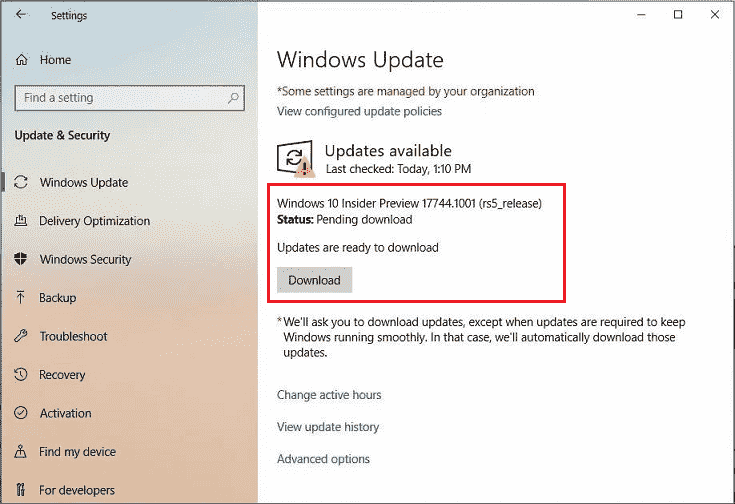This screenshot has height=504, width=735.
Task: Open Change active hours link
Action: 329,395
